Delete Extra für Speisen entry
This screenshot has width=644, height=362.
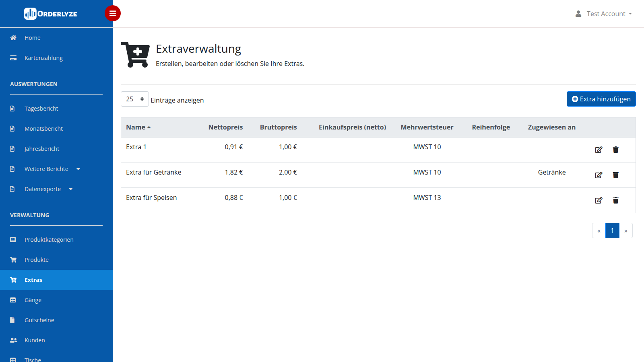(x=615, y=200)
